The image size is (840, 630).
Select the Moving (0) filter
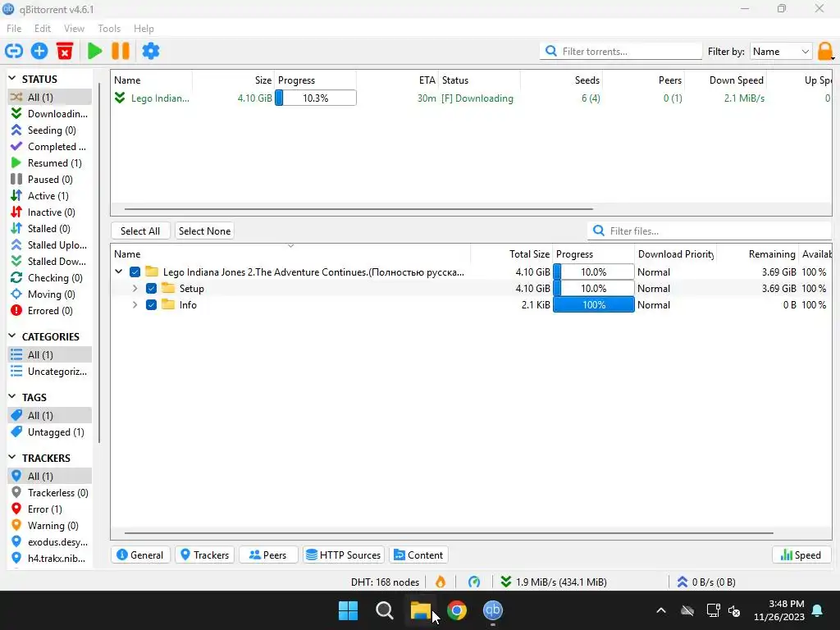click(49, 294)
